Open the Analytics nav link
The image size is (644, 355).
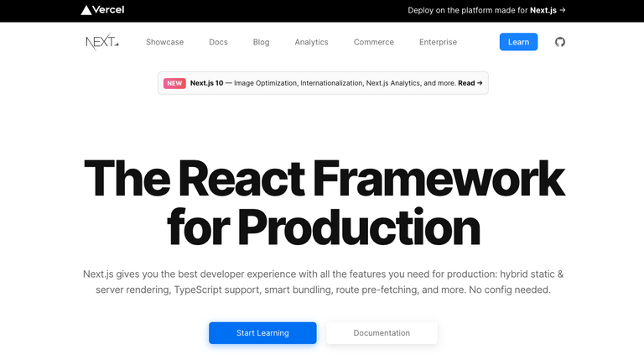click(311, 42)
